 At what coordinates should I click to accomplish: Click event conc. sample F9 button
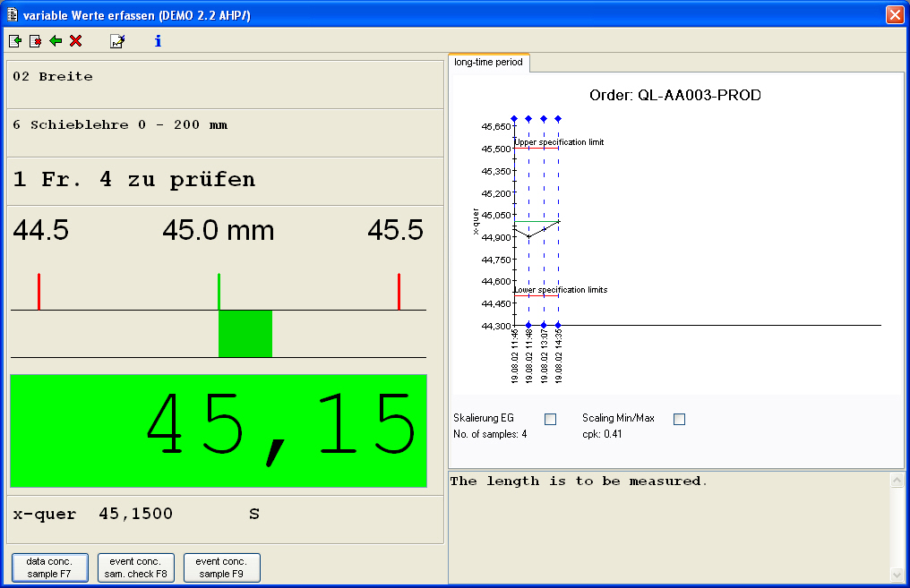tap(222, 567)
